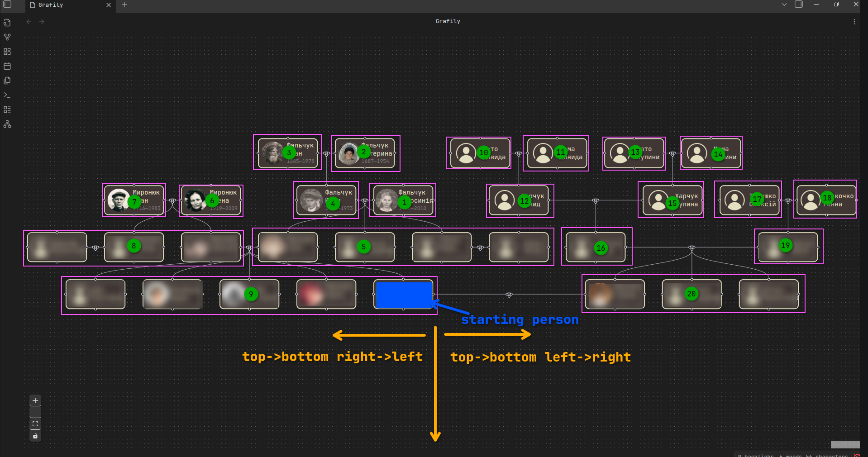This screenshot has width=868, height=457.
Task: Select the Харчук card ending in 'улина'
Action: pos(672,200)
